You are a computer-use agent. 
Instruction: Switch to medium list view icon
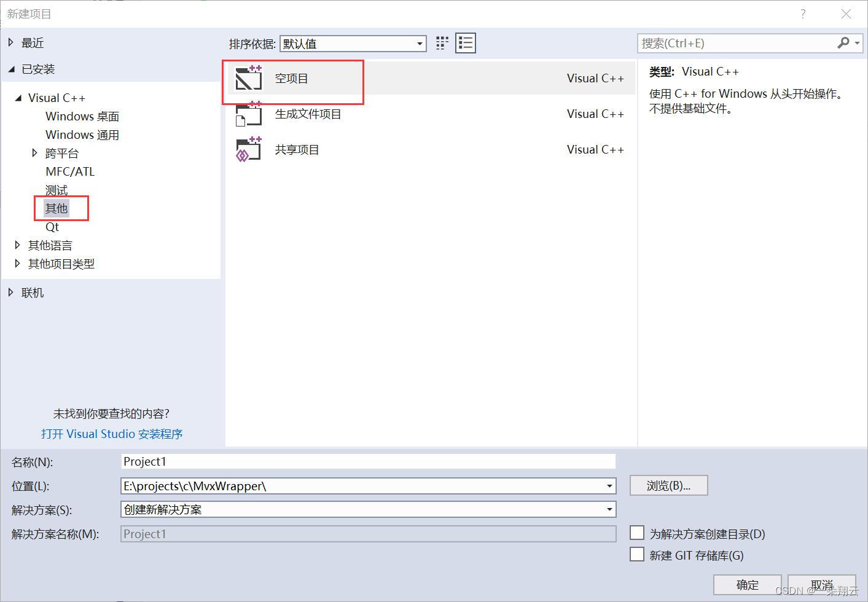[x=466, y=43]
